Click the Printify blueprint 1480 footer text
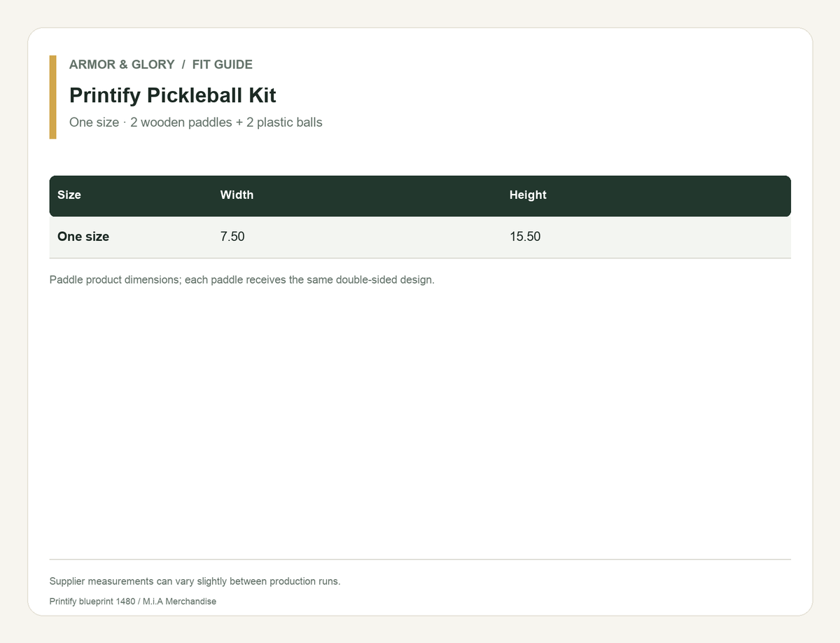Image resolution: width=840 pixels, height=643 pixels. point(92,602)
